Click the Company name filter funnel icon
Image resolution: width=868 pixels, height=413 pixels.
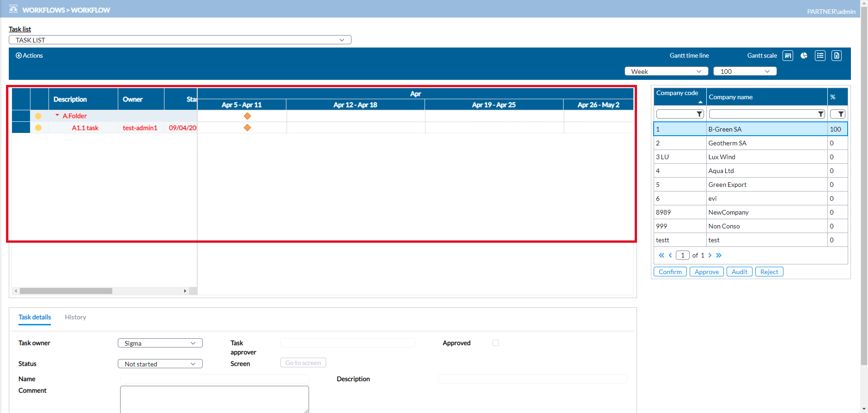[x=820, y=114]
